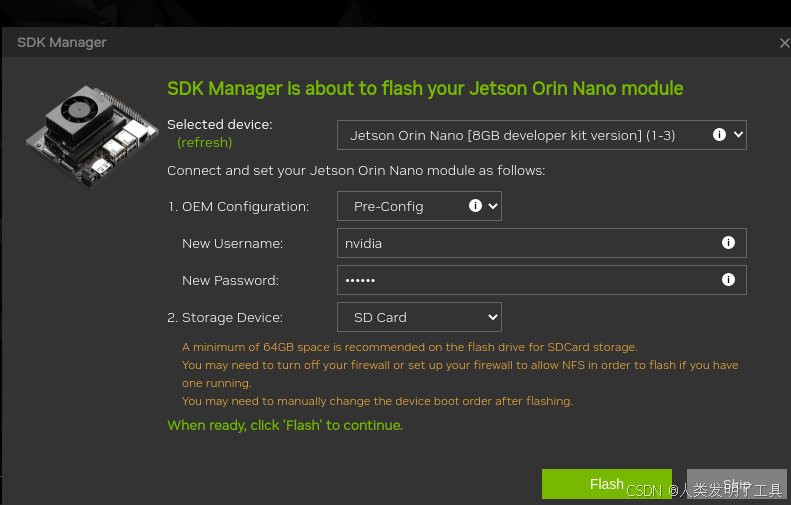The height and width of the screenshot is (505, 791).
Task: Click "When ready, click 'Flash' to continue." text
Action: pos(285,425)
